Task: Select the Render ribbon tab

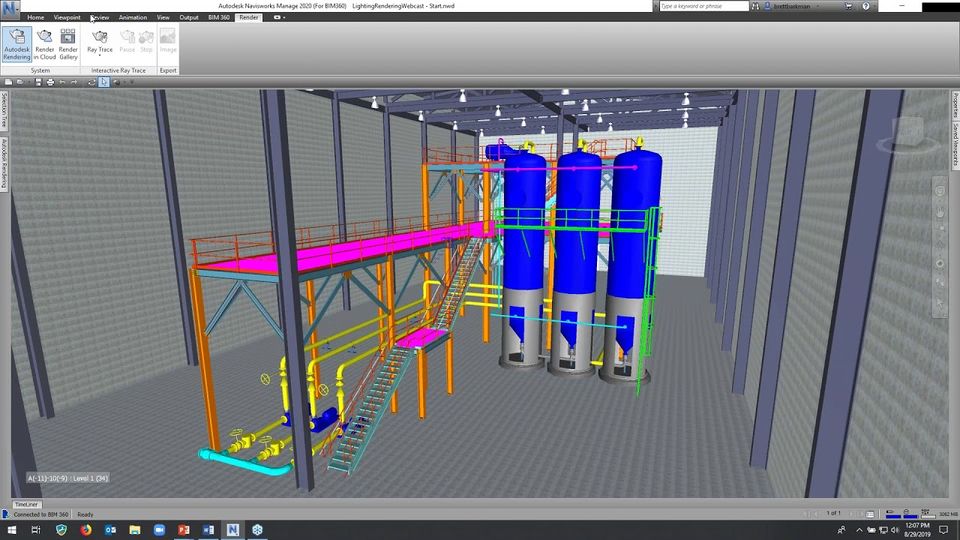Action: click(249, 17)
